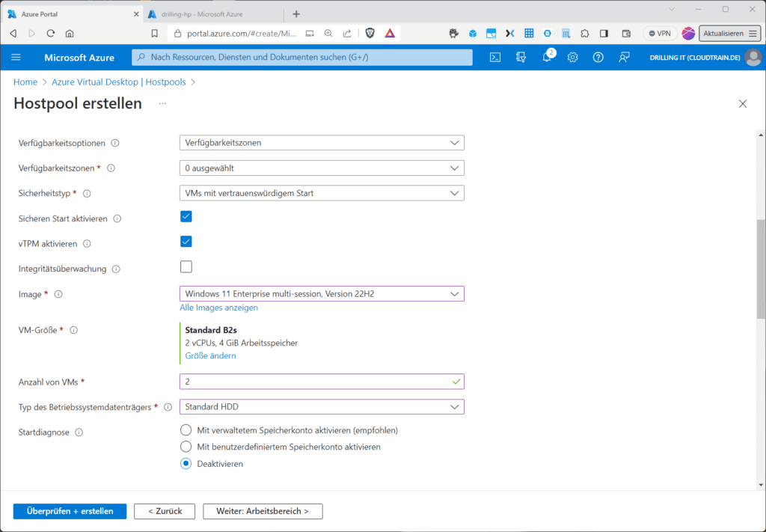Open the Azure portal hamburger menu

pos(16,57)
